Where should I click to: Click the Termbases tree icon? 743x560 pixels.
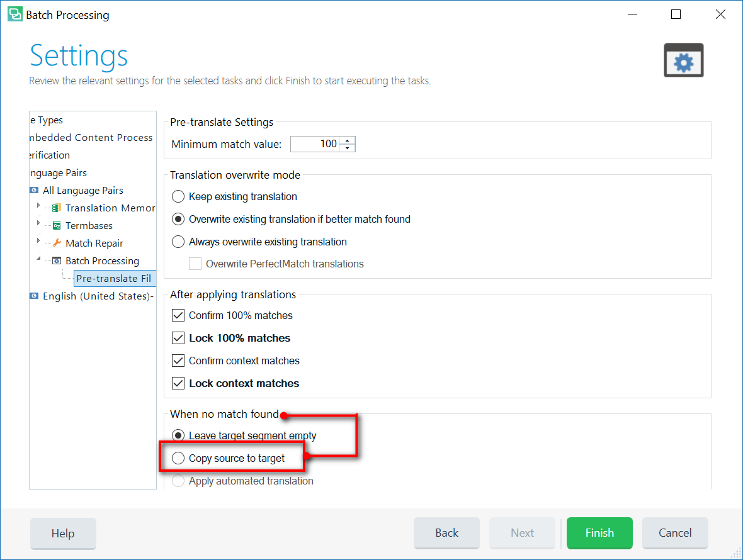pos(57,225)
